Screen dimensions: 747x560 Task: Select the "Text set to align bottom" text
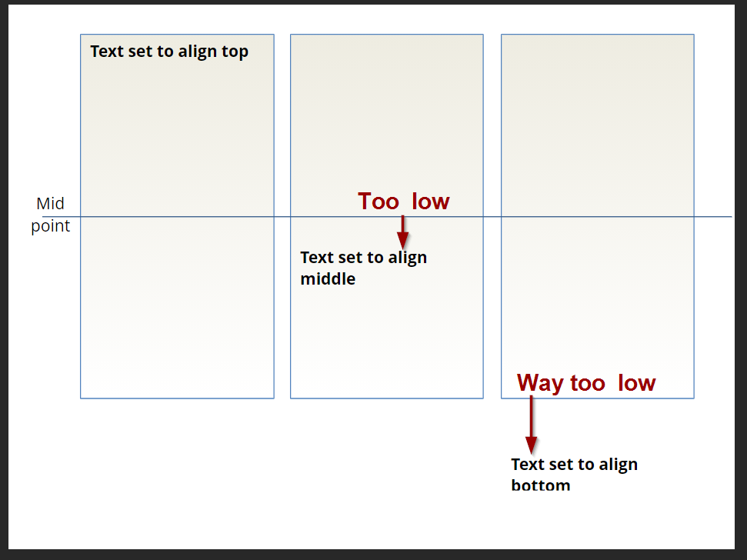(574, 474)
